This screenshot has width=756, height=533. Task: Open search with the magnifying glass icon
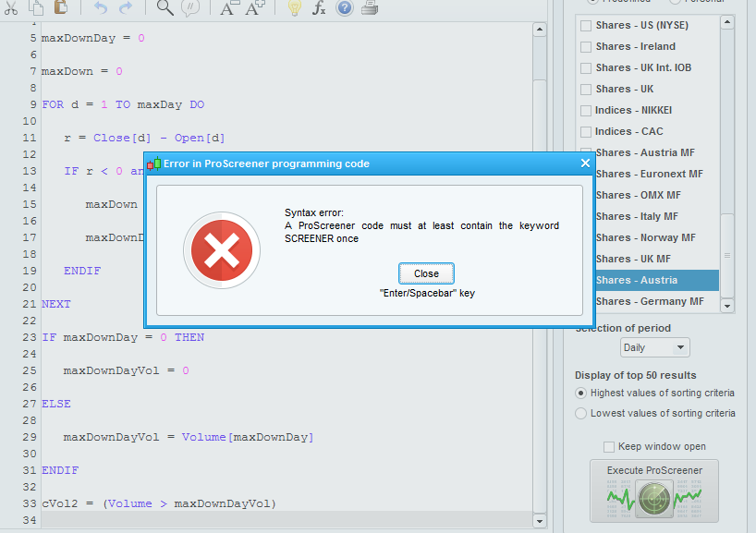tap(165, 7)
